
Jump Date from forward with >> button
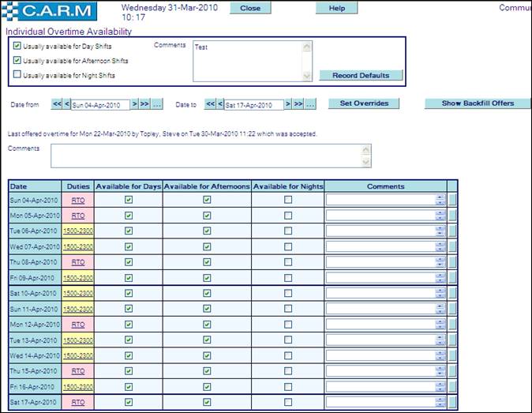145,104
